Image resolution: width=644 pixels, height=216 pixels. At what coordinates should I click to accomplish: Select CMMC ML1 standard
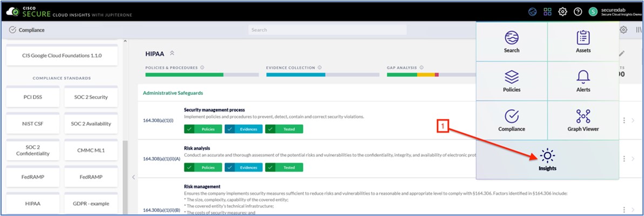tap(91, 150)
